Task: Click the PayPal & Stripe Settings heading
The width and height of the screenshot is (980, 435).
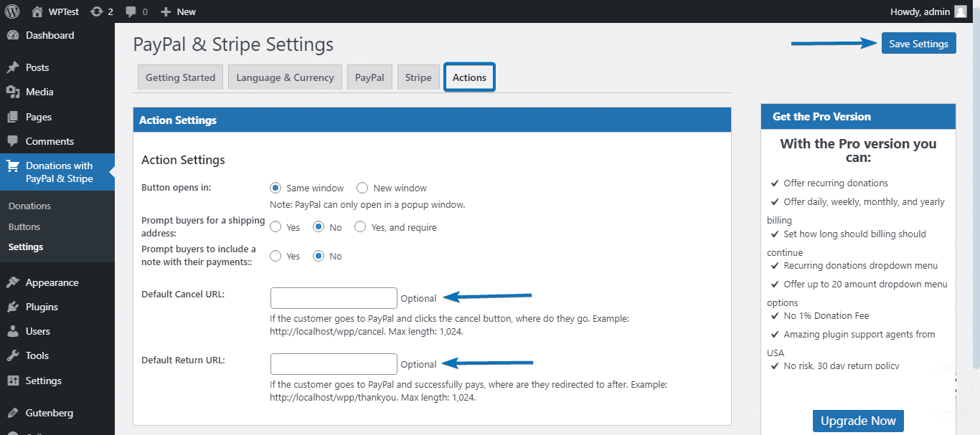Action: pyautogui.click(x=233, y=44)
